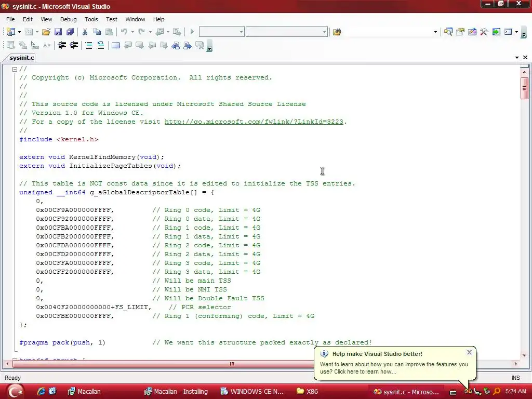
Task: Uncomment the selected lines
Action: click(x=101, y=45)
